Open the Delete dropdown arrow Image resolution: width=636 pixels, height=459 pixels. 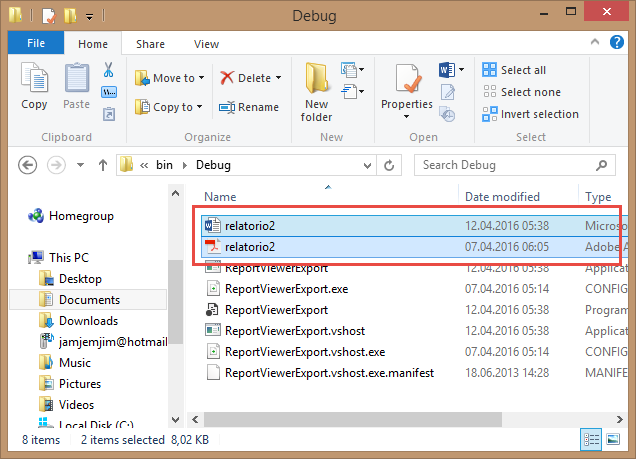click(x=278, y=78)
